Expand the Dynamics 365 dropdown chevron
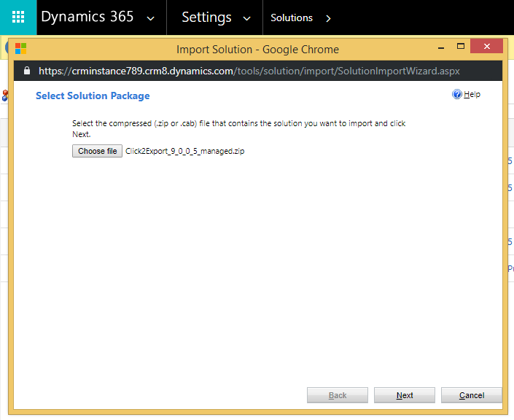Viewport: 514px width, 420px height. (x=150, y=19)
